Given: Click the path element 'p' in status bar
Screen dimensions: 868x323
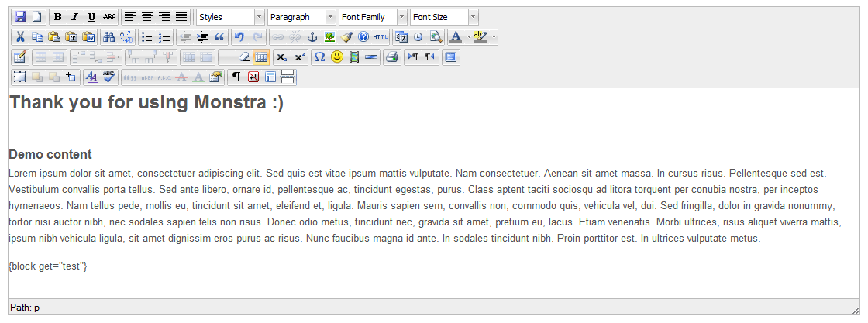Looking at the screenshot, I should click(36, 308).
